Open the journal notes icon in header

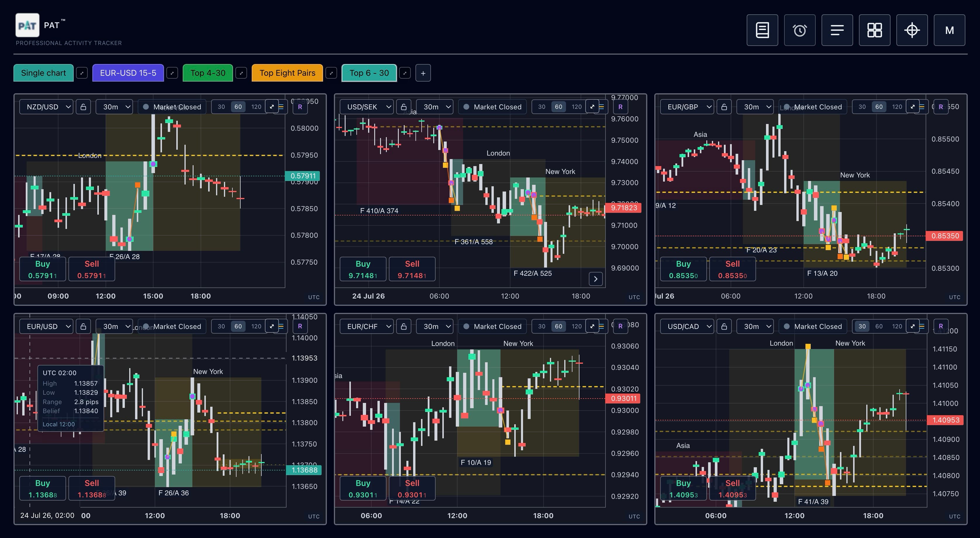point(762,30)
